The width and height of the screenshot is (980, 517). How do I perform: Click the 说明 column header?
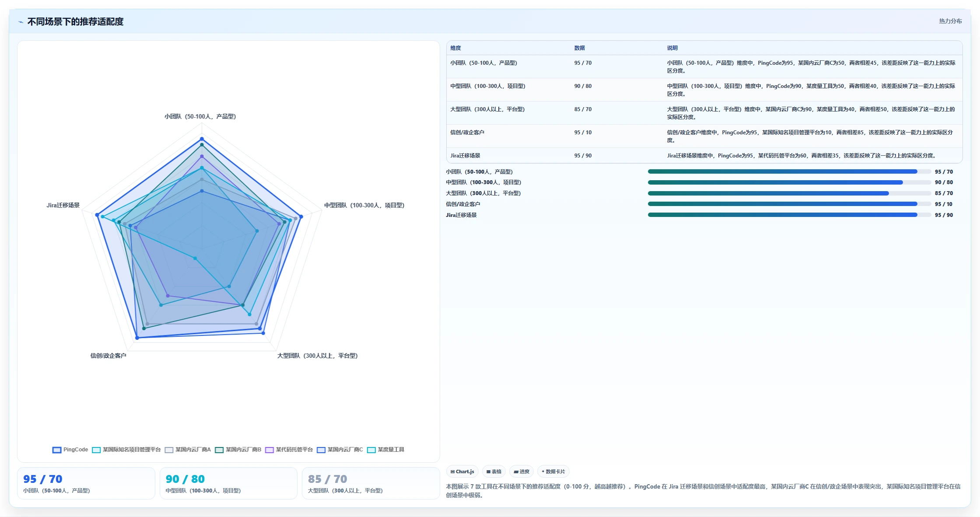click(x=672, y=48)
